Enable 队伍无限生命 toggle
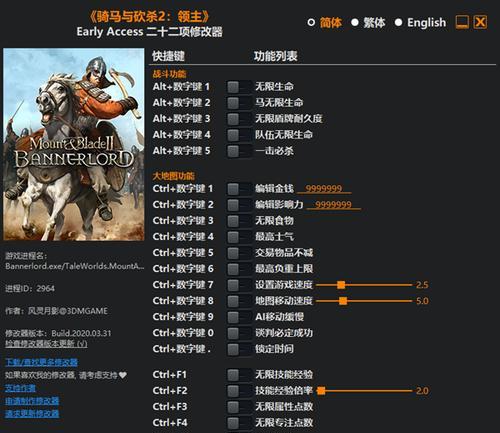Viewport: 500px width, 433px height. coord(239,135)
